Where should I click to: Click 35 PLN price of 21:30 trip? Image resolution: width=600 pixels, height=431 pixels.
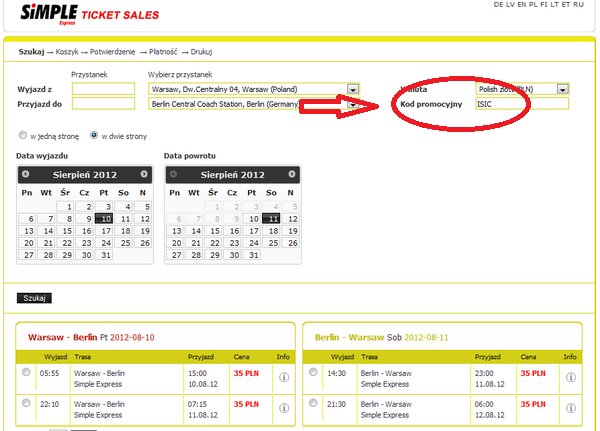pos(533,404)
